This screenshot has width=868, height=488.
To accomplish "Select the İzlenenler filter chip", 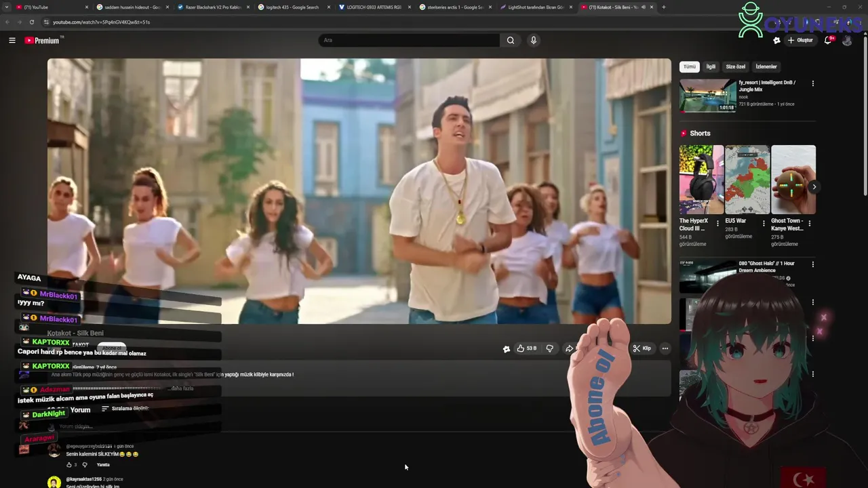I will pyautogui.click(x=766, y=66).
